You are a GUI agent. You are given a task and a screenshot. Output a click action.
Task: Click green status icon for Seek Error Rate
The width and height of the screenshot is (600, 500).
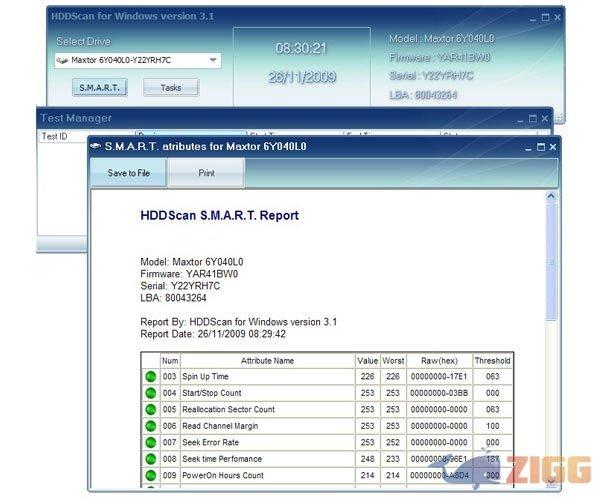pos(151,442)
